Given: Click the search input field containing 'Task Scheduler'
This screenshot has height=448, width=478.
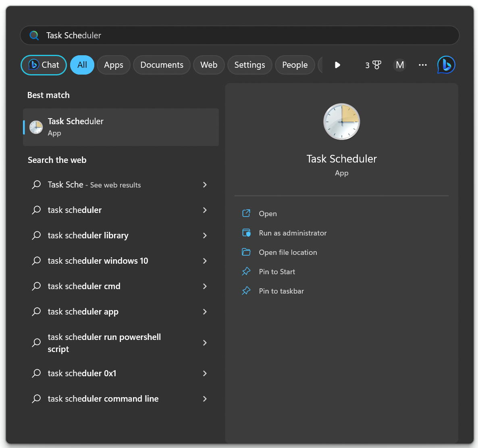Looking at the screenshot, I should click(240, 35).
